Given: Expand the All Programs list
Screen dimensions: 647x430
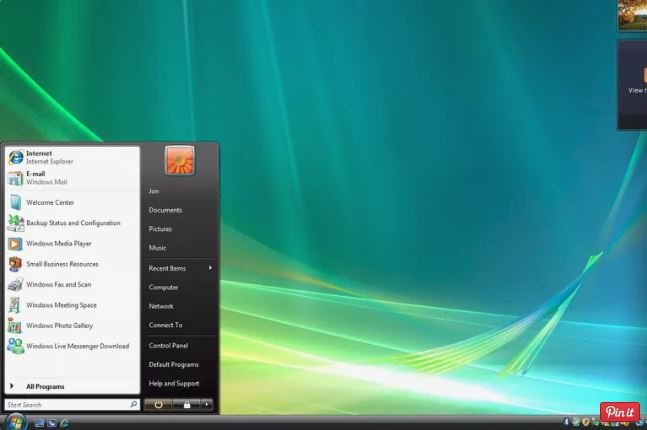Looking at the screenshot, I should [44, 386].
